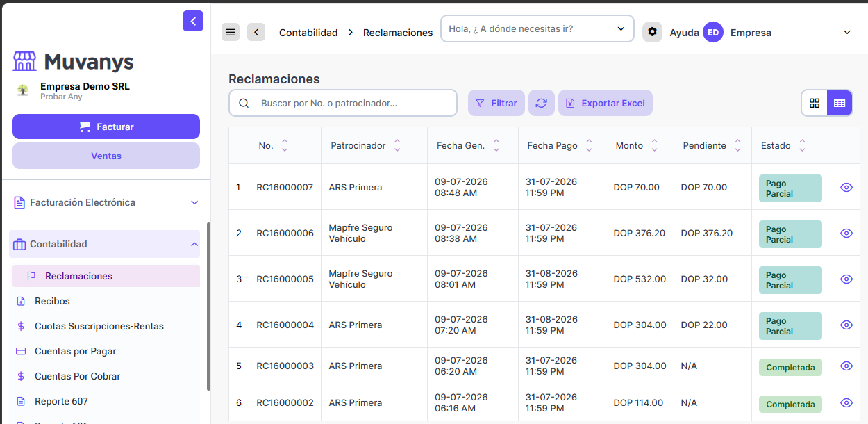Click claim number RC16000005
868x424 pixels.
click(x=285, y=279)
